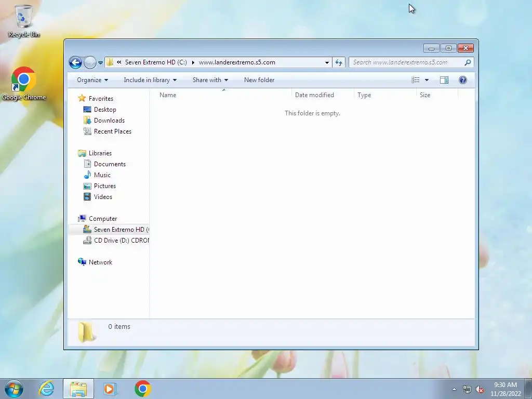Click Windows Explorer taskbar button
This screenshot has width=532, height=399.
coord(78,389)
